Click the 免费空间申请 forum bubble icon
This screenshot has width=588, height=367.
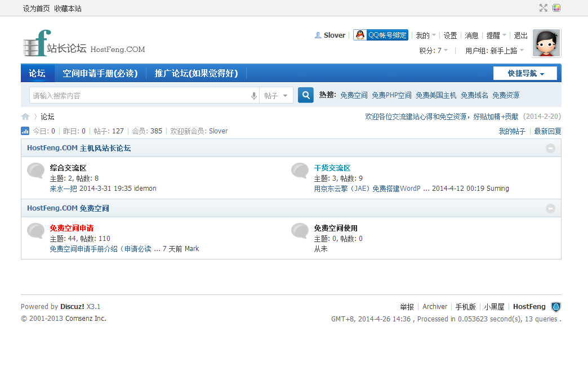36,231
